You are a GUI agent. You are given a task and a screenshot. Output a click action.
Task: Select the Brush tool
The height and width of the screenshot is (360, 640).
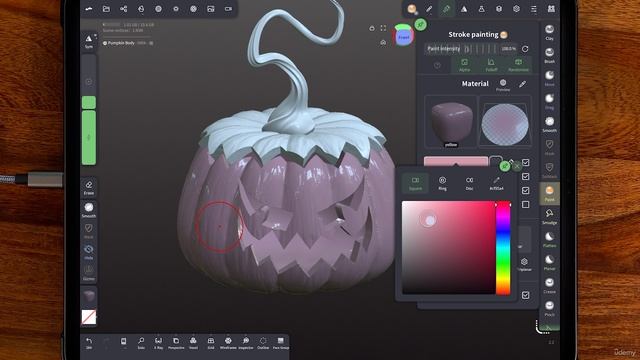pyautogui.click(x=549, y=56)
